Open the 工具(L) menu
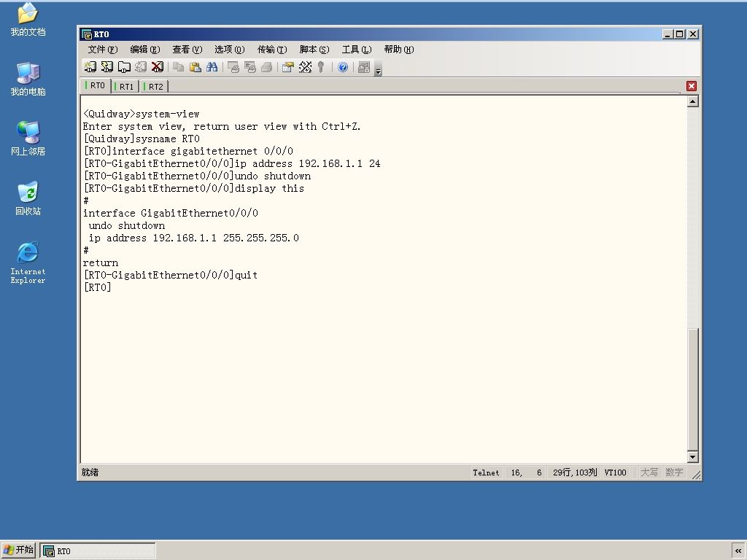 point(356,50)
